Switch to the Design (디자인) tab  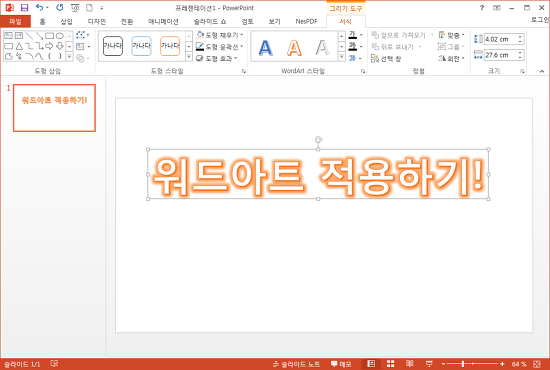point(97,21)
